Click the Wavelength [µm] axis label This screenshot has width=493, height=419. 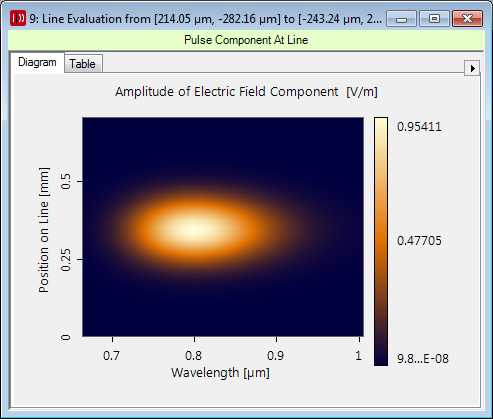click(220, 373)
